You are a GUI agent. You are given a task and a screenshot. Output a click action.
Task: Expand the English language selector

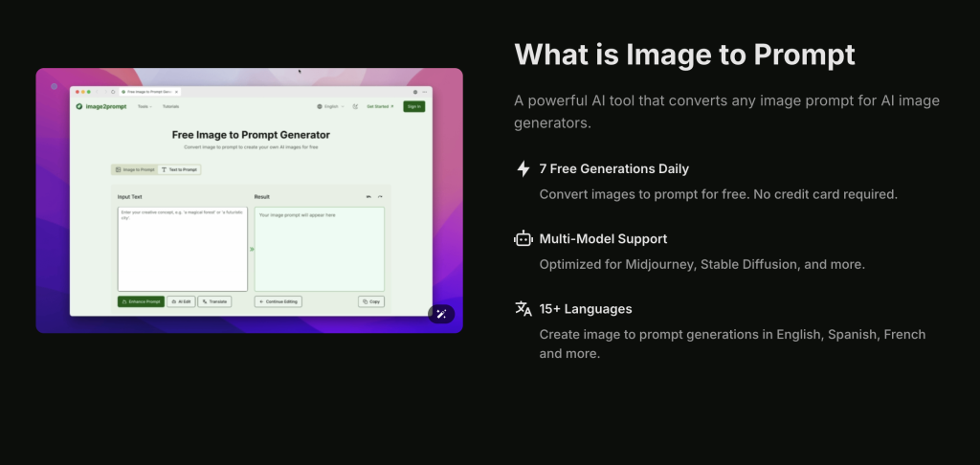tap(330, 106)
